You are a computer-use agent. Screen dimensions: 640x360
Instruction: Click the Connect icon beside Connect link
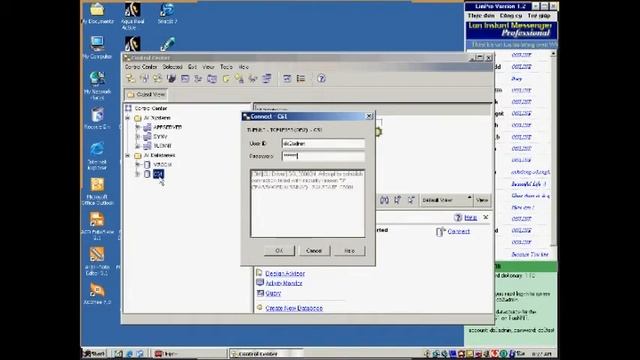440,232
